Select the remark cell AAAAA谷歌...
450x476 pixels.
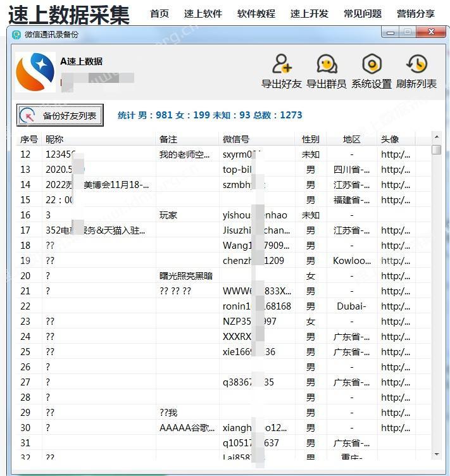point(187,428)
